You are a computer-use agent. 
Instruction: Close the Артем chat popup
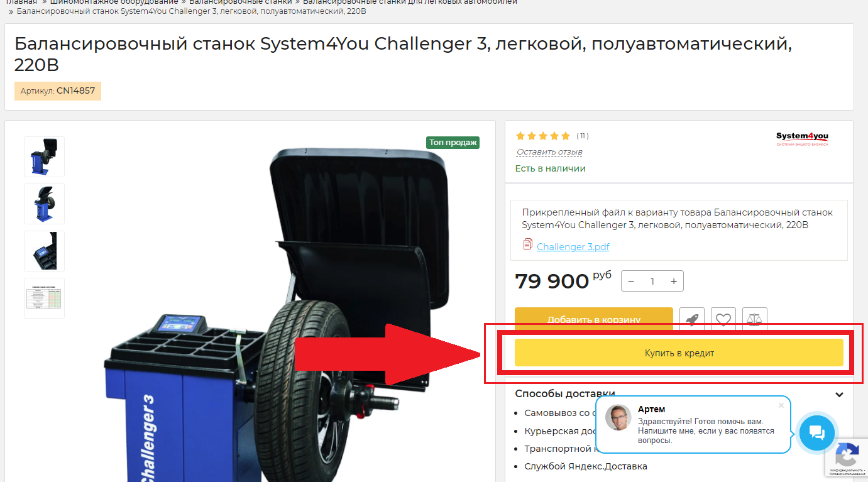click(x=781, y=405)
